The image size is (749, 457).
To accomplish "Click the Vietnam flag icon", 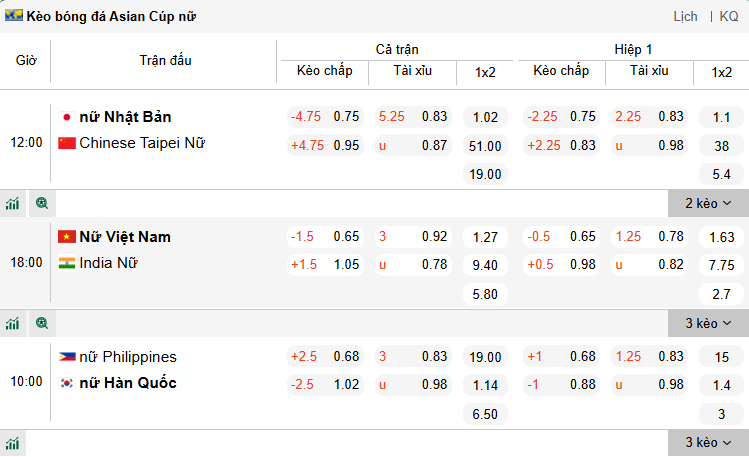I will tap(67, 237).
